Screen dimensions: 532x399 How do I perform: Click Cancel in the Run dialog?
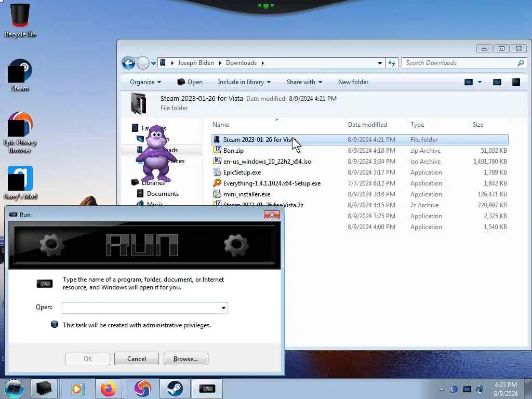click(x=137, y=359)
